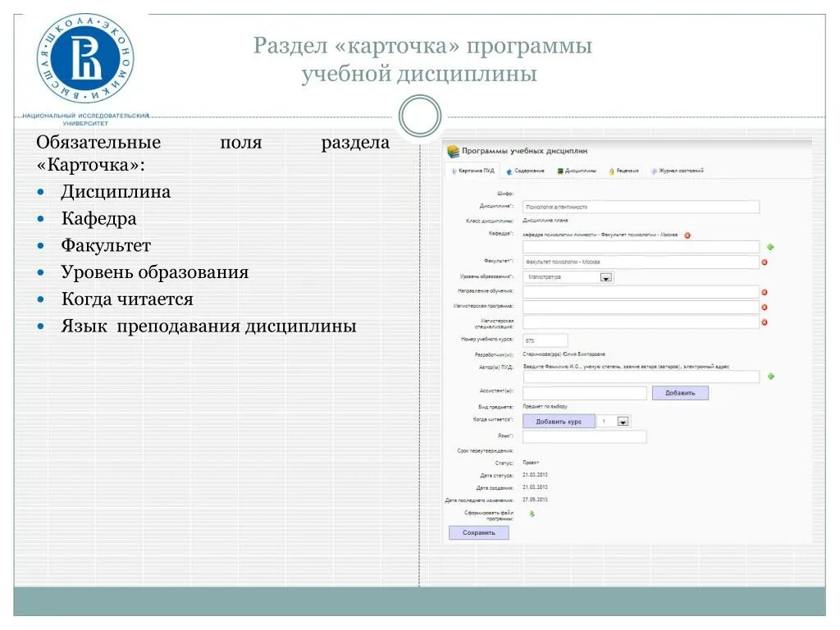Click the heading "Программы учебных дисциплин"

tap(524, 151)
